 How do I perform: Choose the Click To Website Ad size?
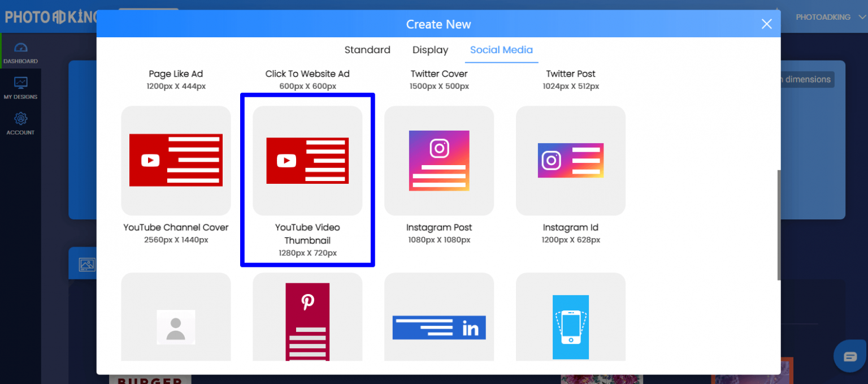[x=307, y=78]
